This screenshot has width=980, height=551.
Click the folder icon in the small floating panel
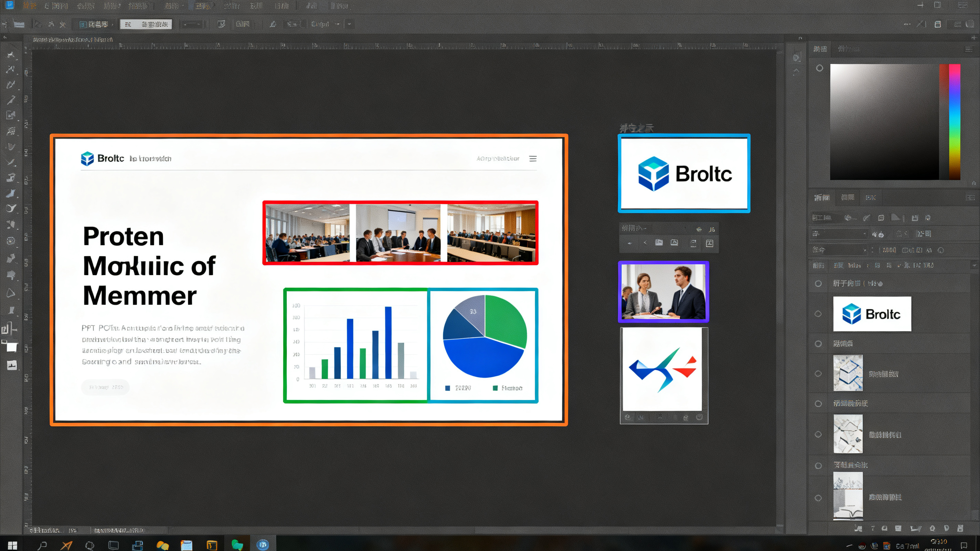click(x=659, y=242)
